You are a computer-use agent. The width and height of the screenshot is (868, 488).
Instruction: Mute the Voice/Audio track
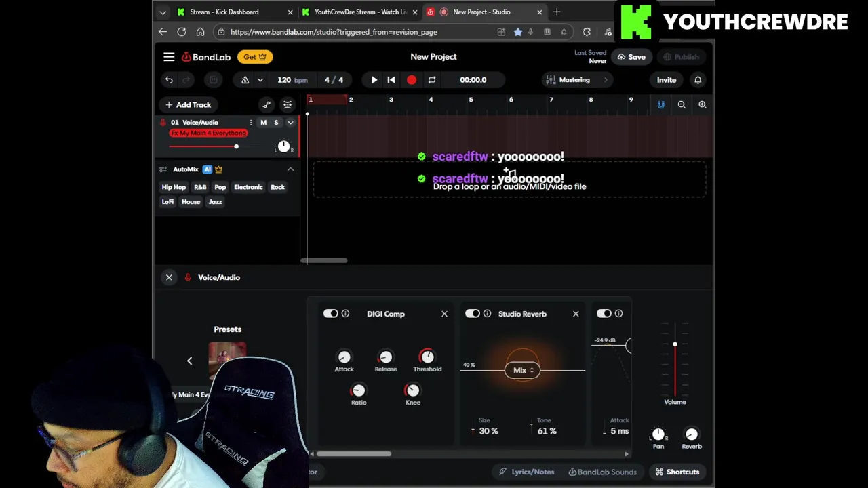pyautogui.click(x=264, y=123)
